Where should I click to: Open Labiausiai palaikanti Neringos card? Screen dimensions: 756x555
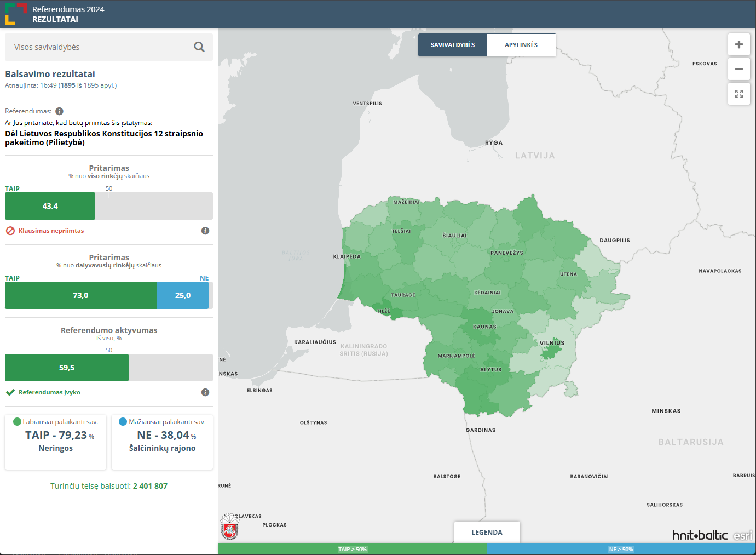point(55,442)
